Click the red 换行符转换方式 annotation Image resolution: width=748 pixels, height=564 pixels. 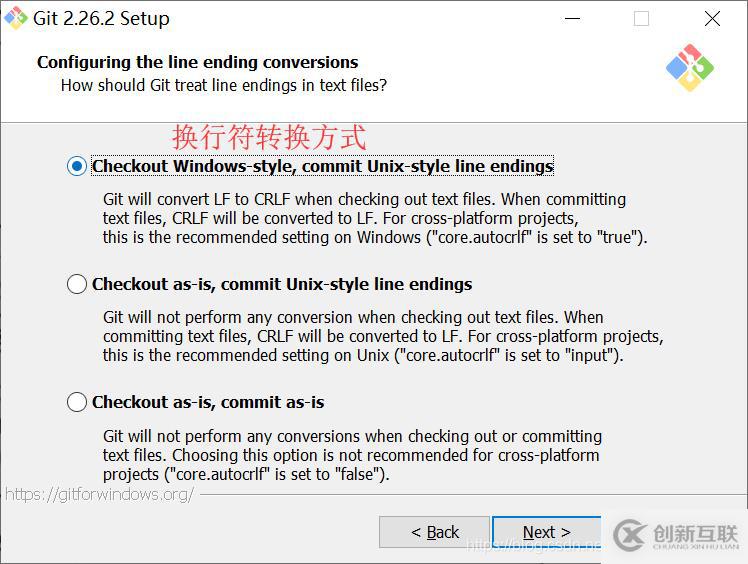(269, 136)
